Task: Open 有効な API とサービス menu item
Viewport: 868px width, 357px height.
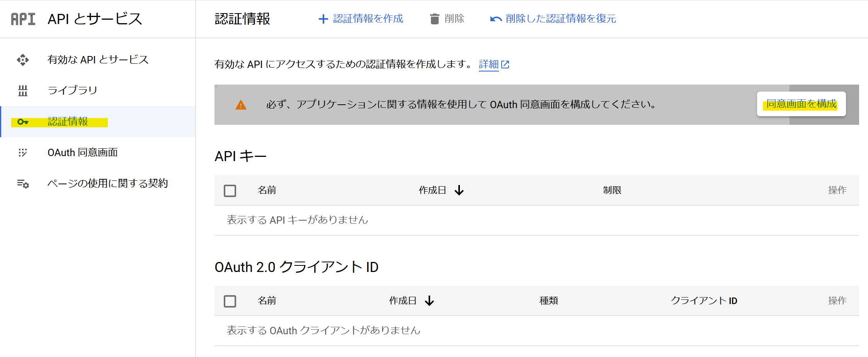Action: (x=98, y=60)
